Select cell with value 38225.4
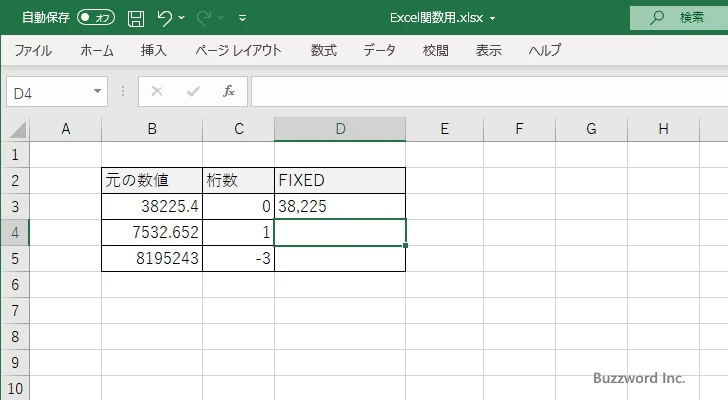This screenshot has height=400, width=728. coord(152,206)
